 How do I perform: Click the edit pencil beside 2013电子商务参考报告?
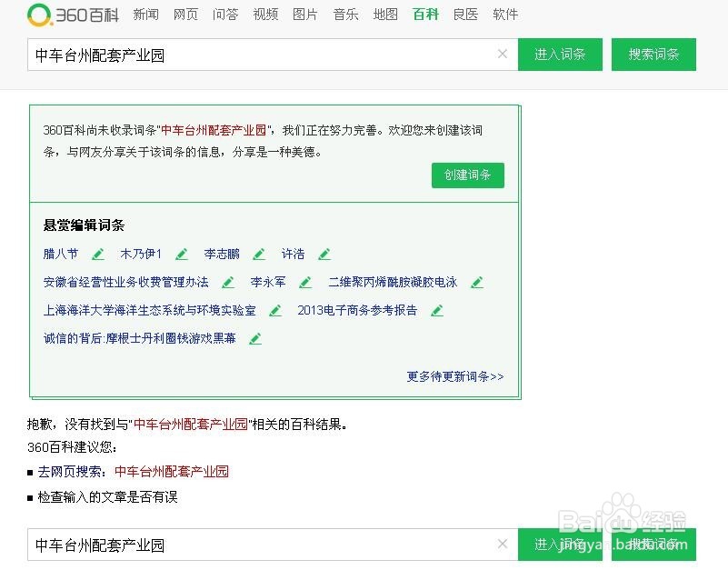tap(436, 311)
